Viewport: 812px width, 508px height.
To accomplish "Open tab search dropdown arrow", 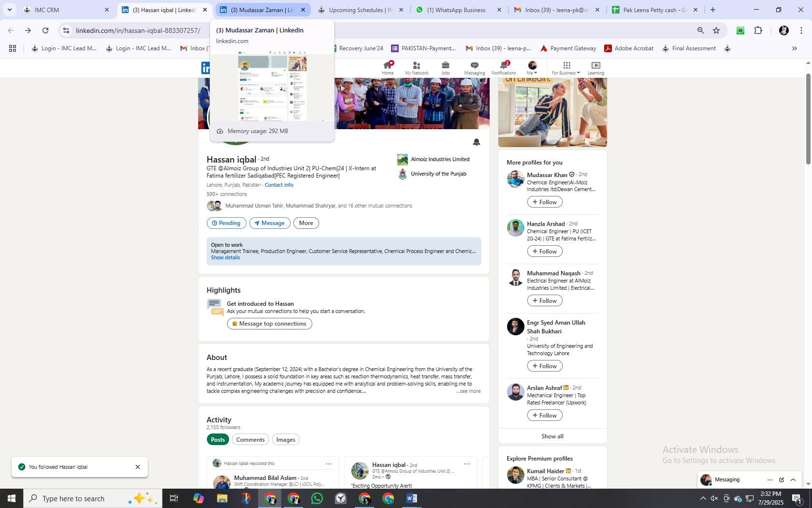I will tap(9, 10).
